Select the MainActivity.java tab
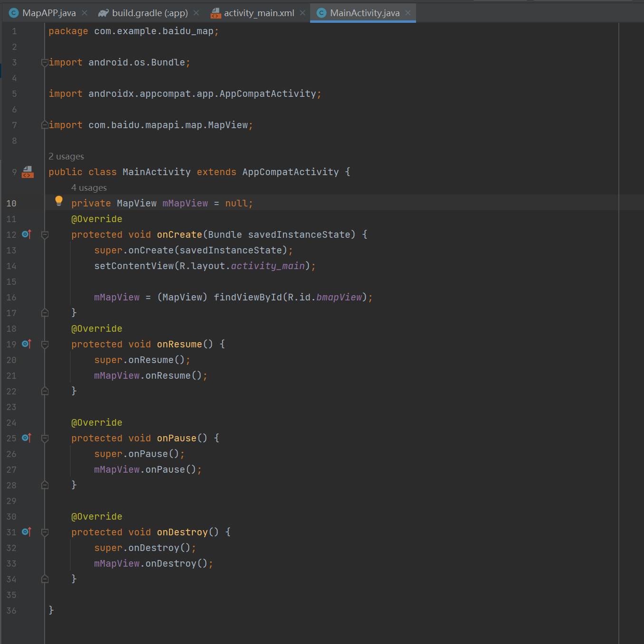644x644 pixels. coord(364,13)
